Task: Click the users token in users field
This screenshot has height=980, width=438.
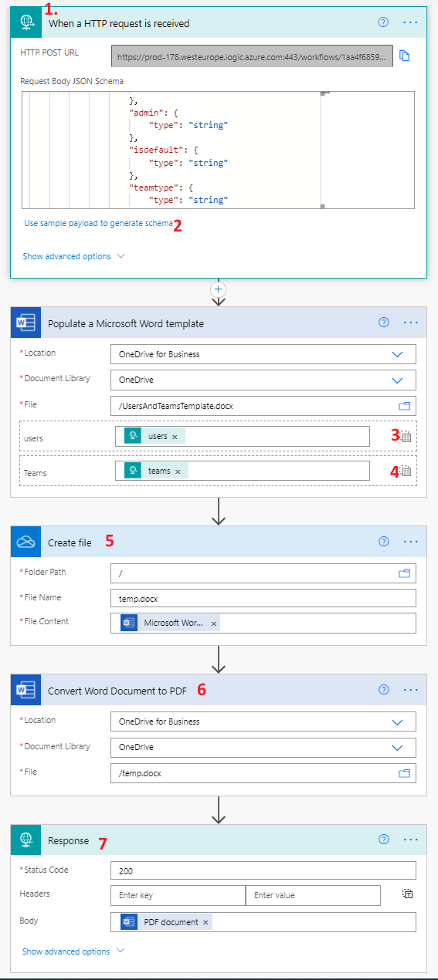Action: [x=154, y=437]
